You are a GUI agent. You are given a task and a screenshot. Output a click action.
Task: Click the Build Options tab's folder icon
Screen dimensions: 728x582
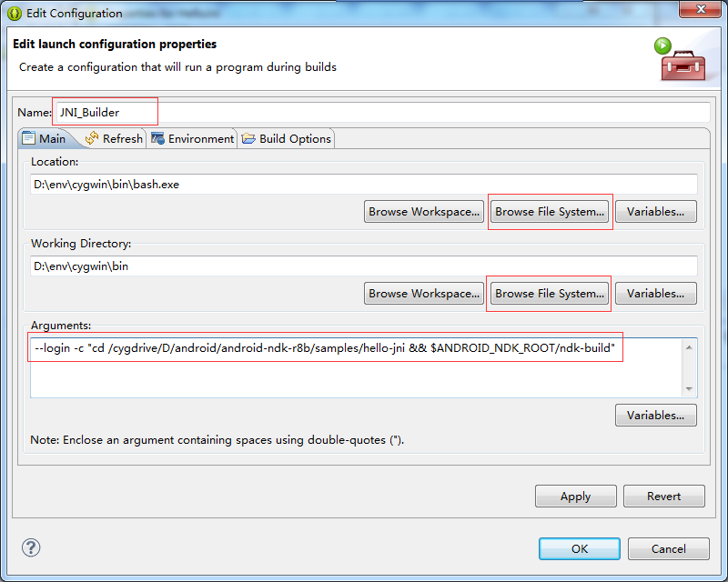(x=248, y=138)
